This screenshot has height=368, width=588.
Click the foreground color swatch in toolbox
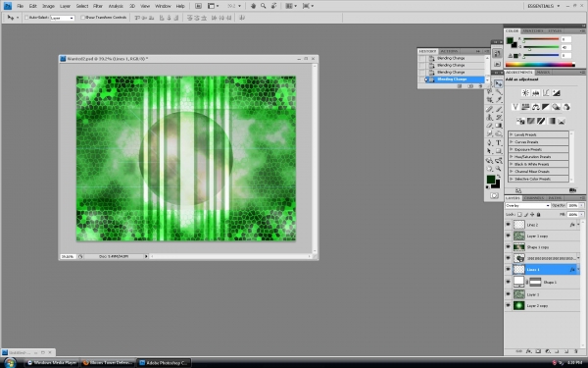tap(491, 180)
